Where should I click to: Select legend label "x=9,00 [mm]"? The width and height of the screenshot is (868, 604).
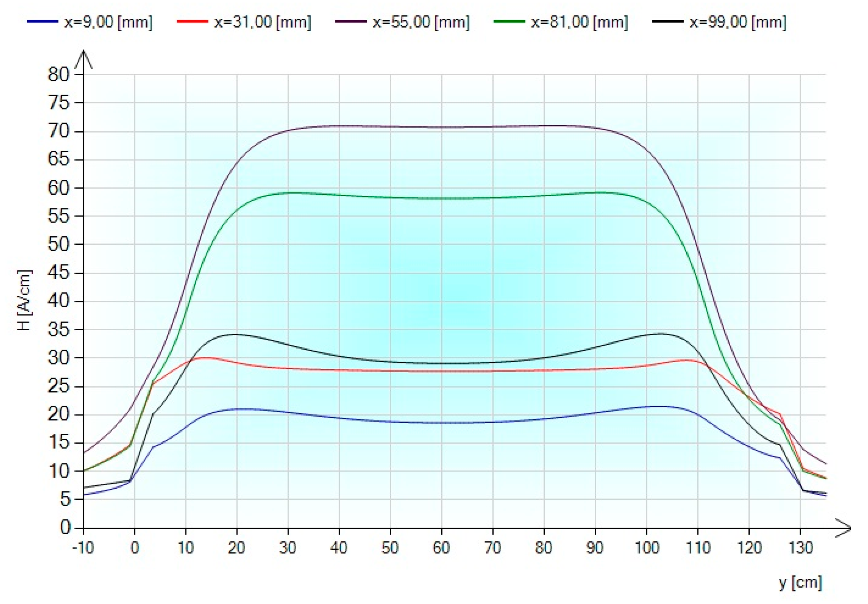108,22
